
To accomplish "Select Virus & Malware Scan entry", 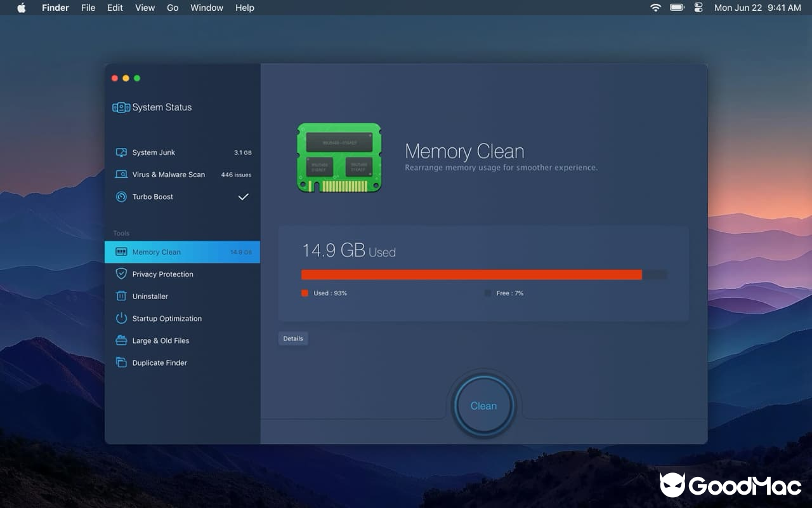I will tap(183, 175).
